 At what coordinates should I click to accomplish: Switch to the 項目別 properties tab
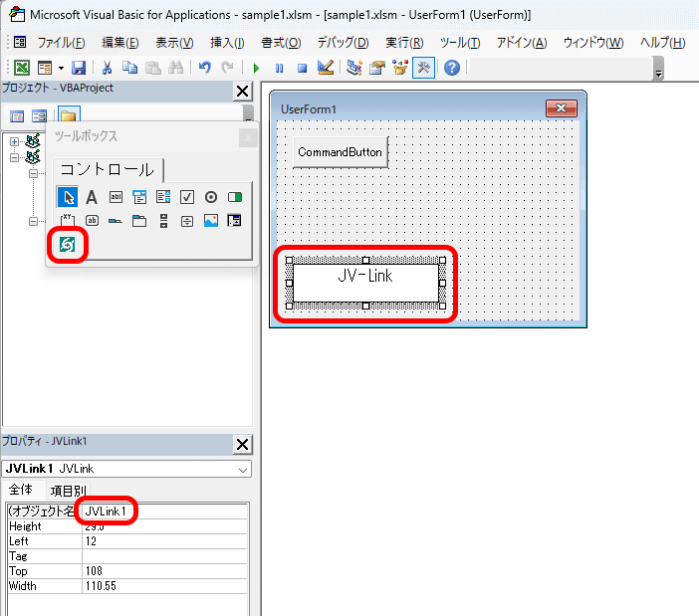click(x=68, y=491)
